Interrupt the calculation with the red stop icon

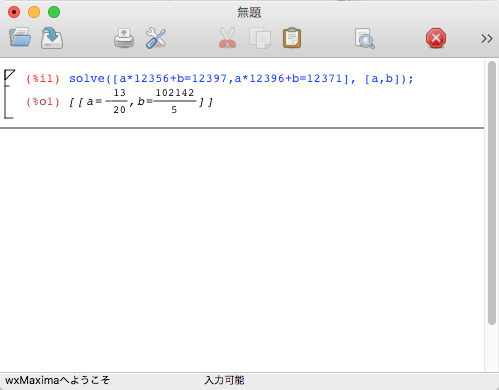(436, 38)
